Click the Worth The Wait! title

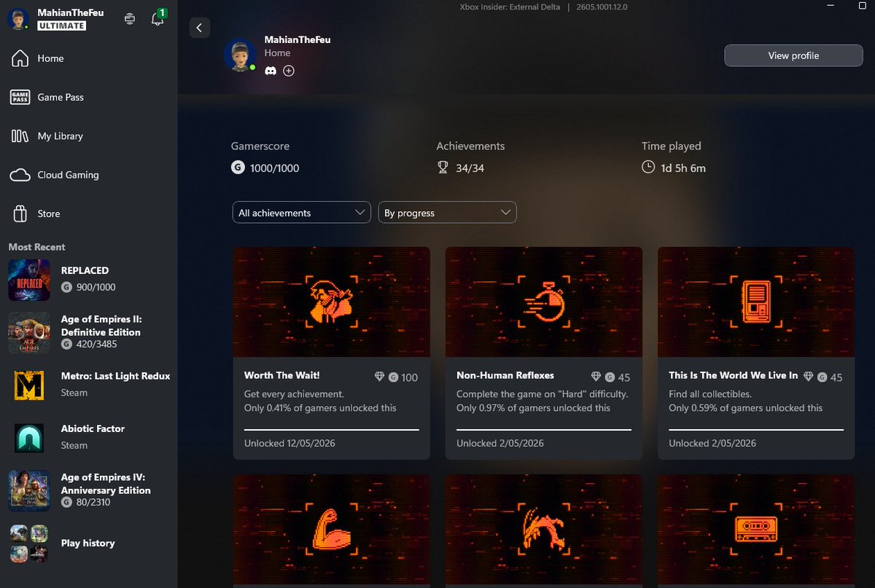pyautogui.click(x=282, y=375)
